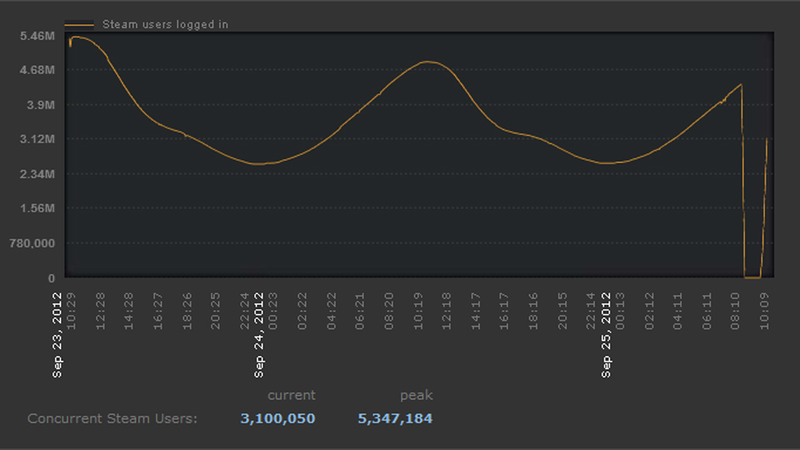Image resolution: width=800 pixels, height=450 pixels.
Task: Click the current value 3,100,050
Action: [x=278, y=418]
